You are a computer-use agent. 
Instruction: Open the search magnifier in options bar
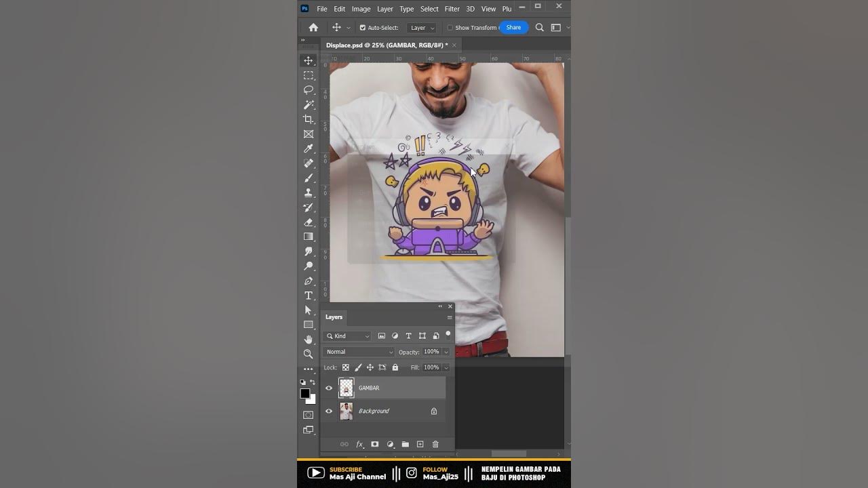tap(540, 28)
